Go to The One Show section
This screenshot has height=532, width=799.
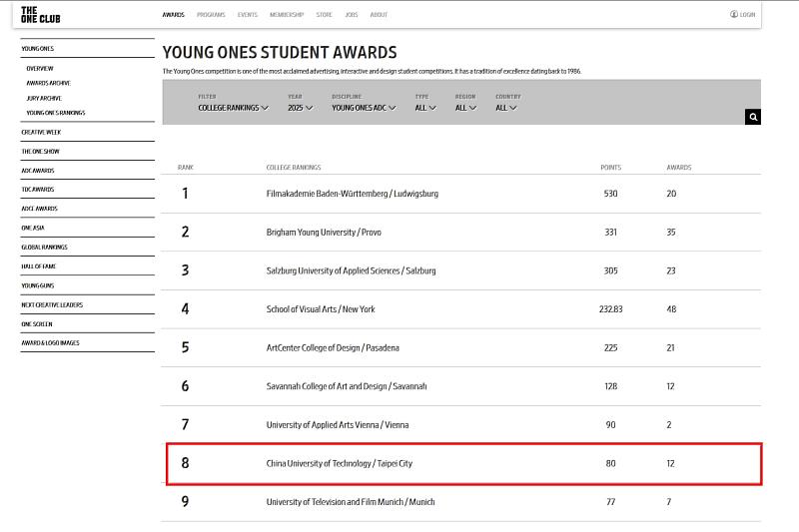click(40, 151)
